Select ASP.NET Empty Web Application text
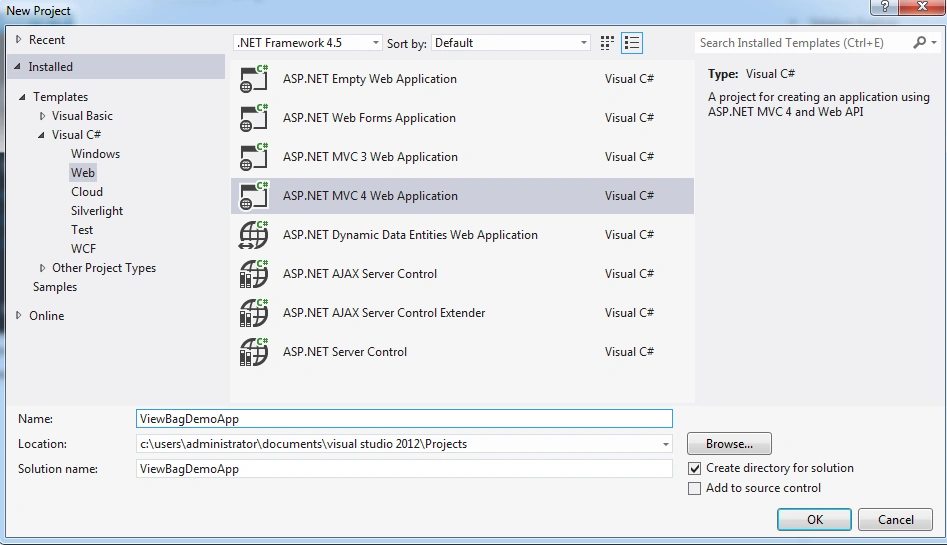 click(x=370, y=79)
